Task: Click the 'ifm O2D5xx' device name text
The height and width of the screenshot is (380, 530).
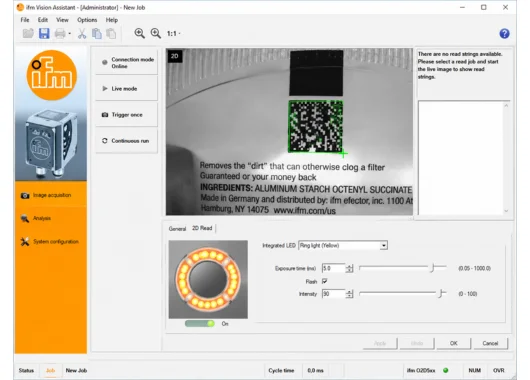Action: [421, 371]
